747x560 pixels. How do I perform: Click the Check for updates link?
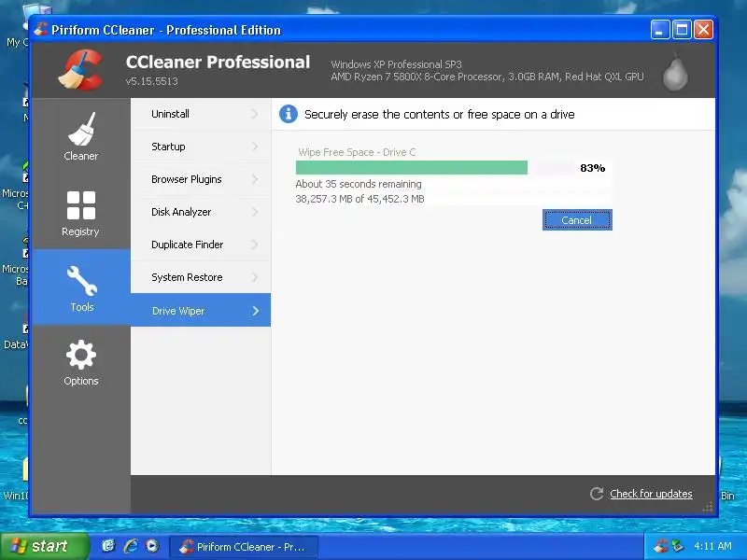click(651, 494)
